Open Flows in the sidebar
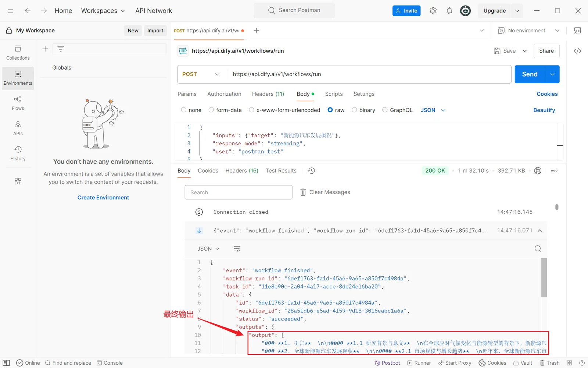The height and width of the screenshot is (368, 588). 18,103
